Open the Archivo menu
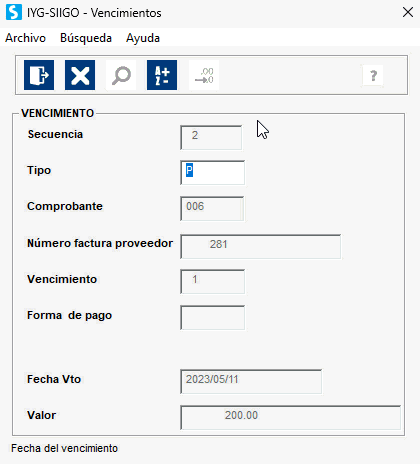The image size is (420, 464). pyautogui.click(x=25, y=38)
